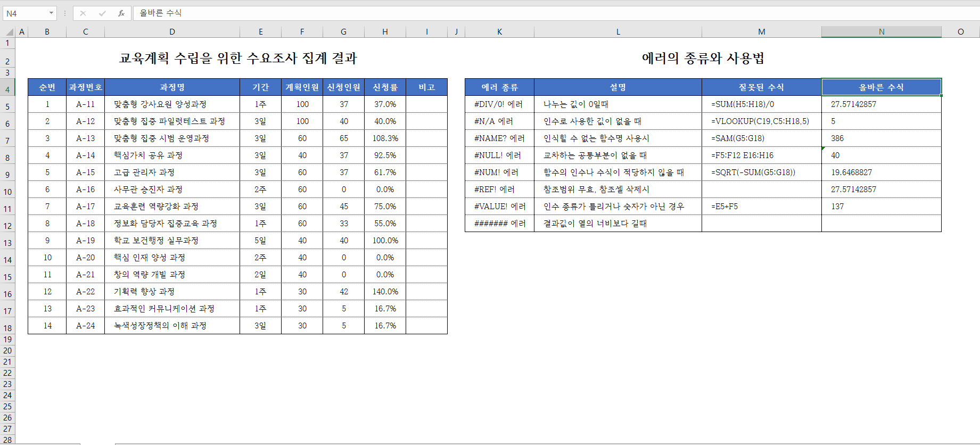Click the 5일 기간 cell
The width and height of the screenshot is (980, 445).
pos(260,241)
